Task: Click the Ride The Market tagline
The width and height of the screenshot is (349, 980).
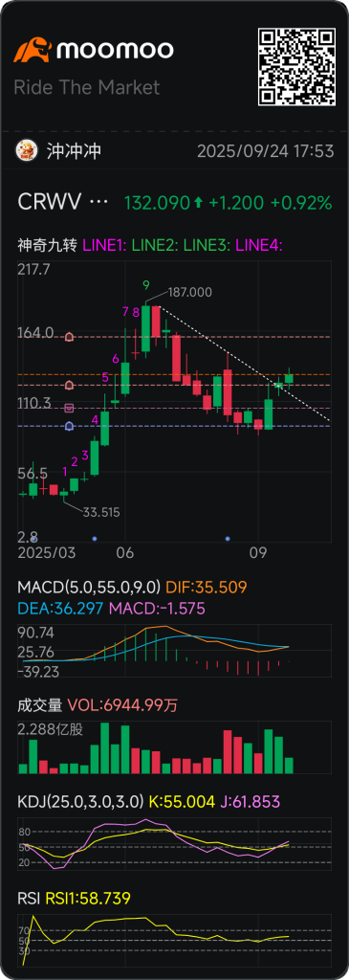Action: click(87, 87)
